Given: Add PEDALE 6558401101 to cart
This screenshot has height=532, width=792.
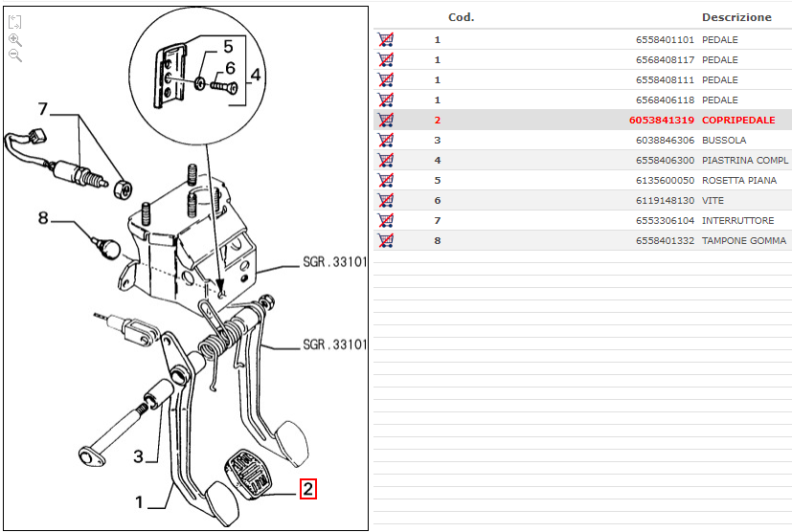Looking at the screenshot, I should pos(386,40).
